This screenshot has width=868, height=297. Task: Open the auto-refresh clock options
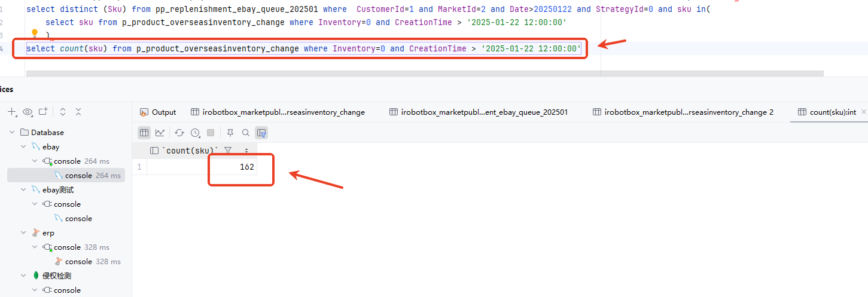[x=195, y=133]
